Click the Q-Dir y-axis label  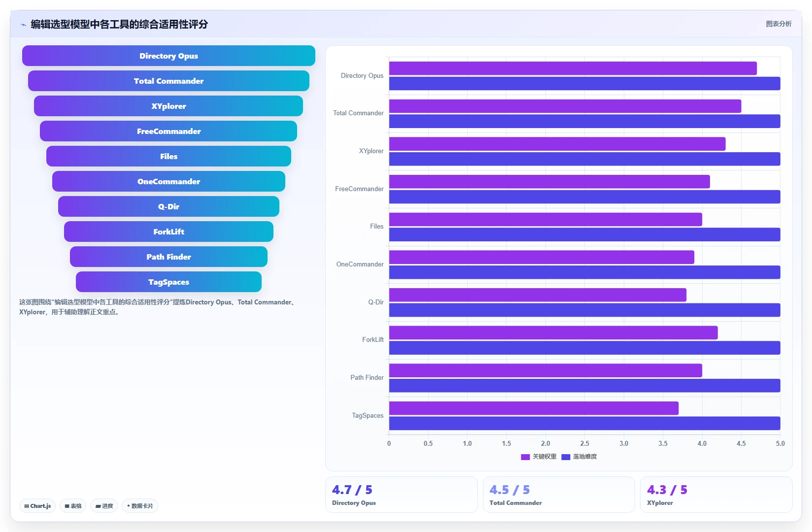pos(376,302)
